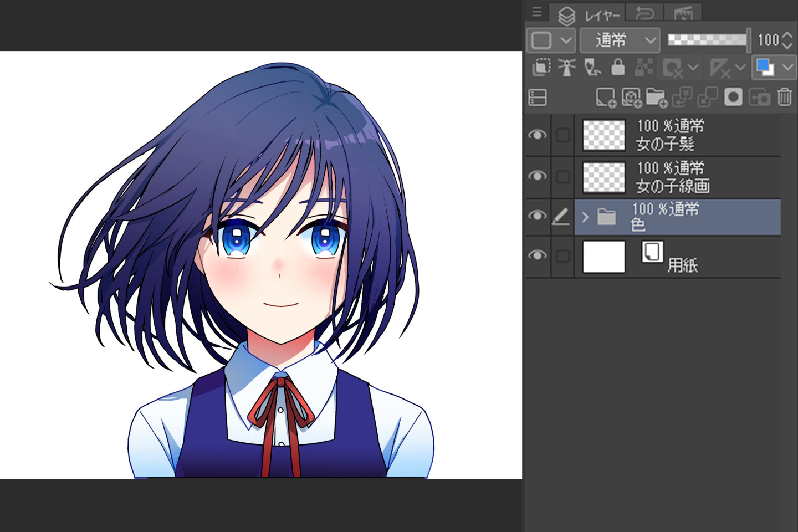Set the selected layer as reference layer
Screen dimensions: 798x532
566,68
